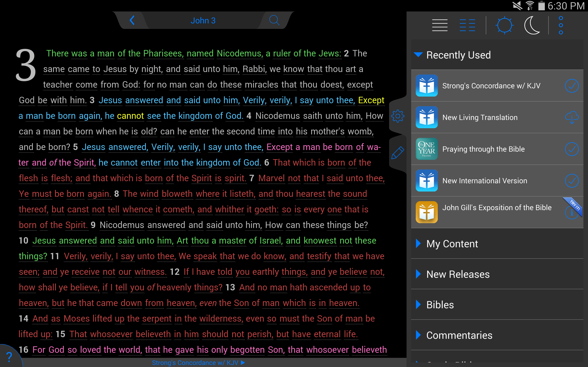This screenshot has width=588, height=367.
Task: Collapse the Recently Used section
Action: point(419,55)
